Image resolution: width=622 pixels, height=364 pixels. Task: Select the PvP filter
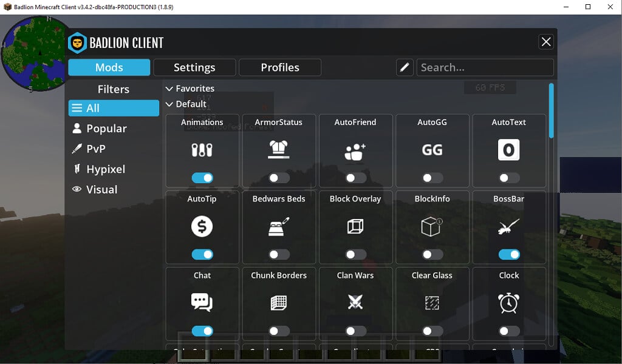114,149
